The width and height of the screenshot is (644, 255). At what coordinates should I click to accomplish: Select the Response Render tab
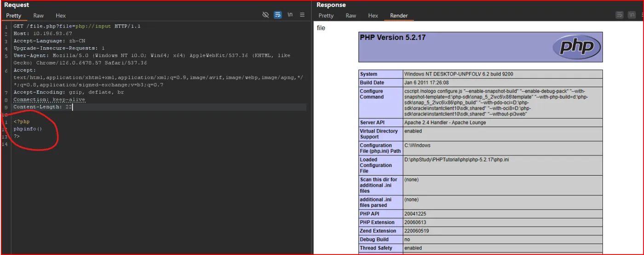(x=399, y=16)
